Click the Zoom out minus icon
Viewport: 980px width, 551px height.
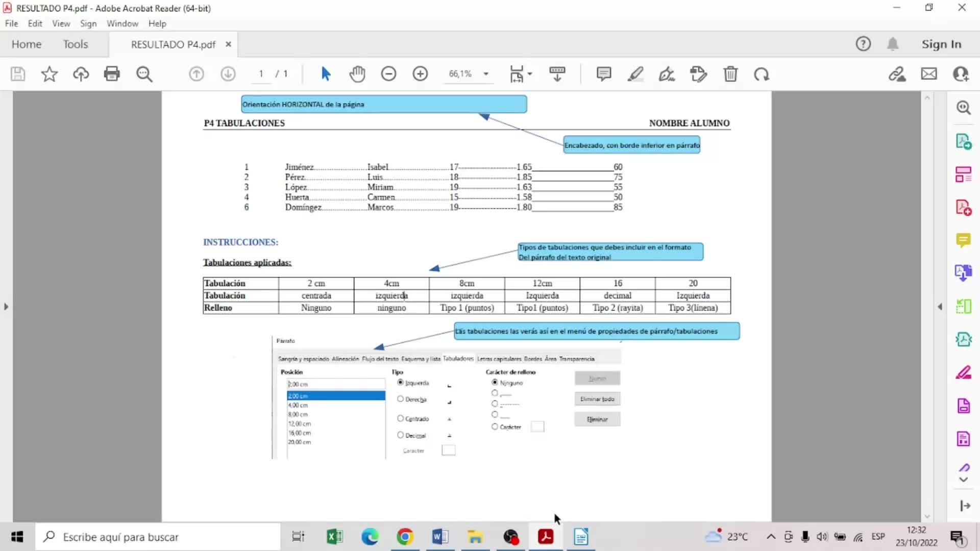click(388, 74)
